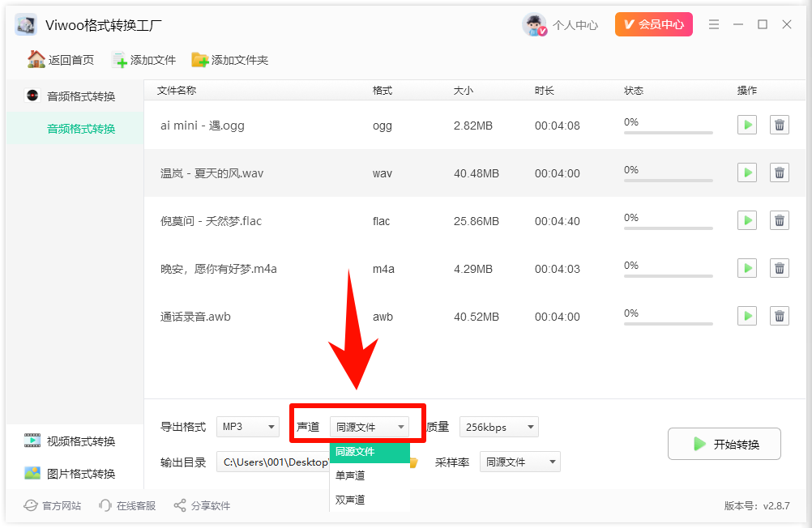Image resolution: width=812 pixels, height=528 pixels.
Task: Click progress bar of 倪莫问 - 天然梦.flac
Action: point(668,228)
